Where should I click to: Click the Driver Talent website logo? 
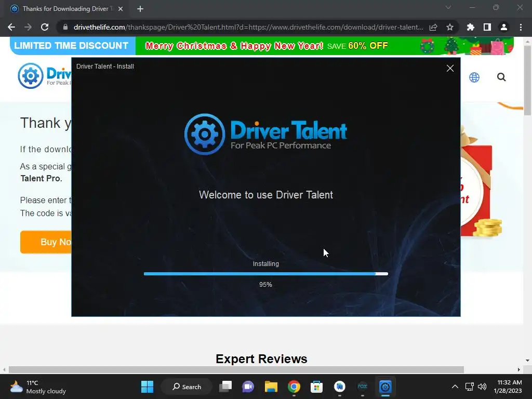45,76
